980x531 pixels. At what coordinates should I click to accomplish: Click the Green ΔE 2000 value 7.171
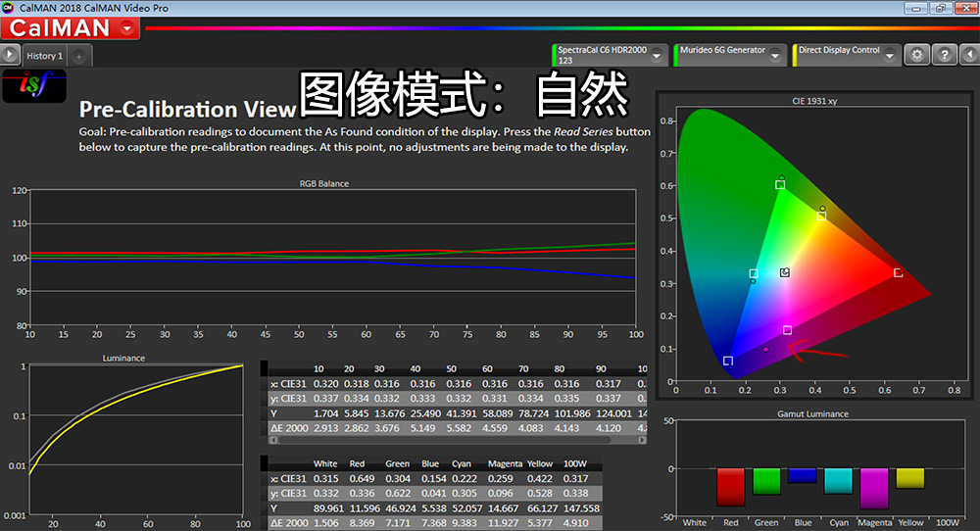pos(398,523)
